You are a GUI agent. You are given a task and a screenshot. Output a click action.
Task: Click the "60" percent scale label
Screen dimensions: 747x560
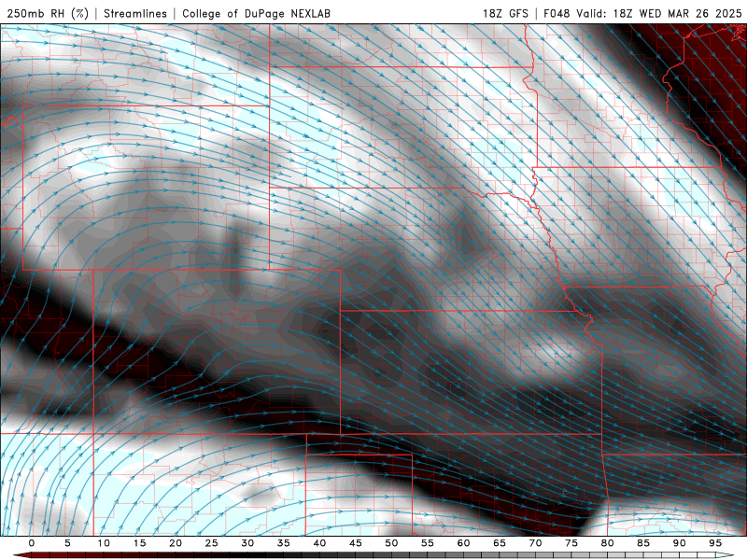[463, 543]
